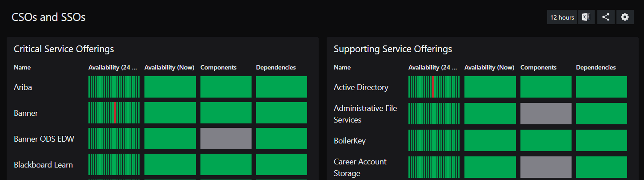
Task: Click Blackboard Learn 24-hour availability chart
Action: pos(114,164)
